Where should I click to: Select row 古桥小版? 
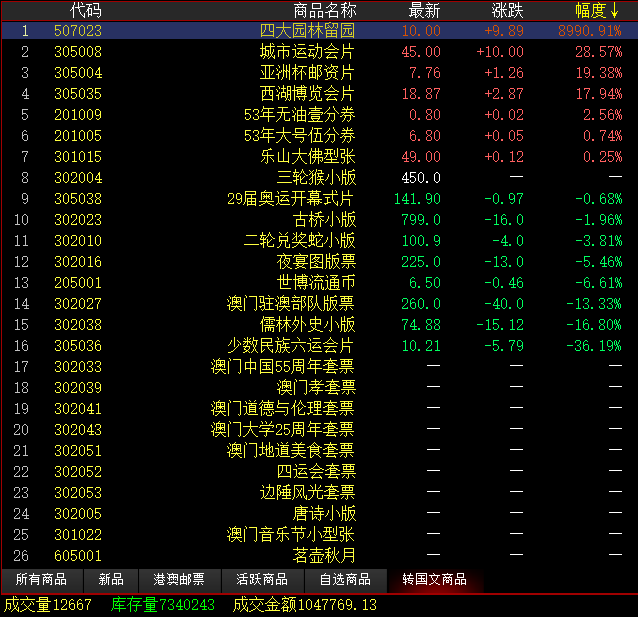coord(319,220)
